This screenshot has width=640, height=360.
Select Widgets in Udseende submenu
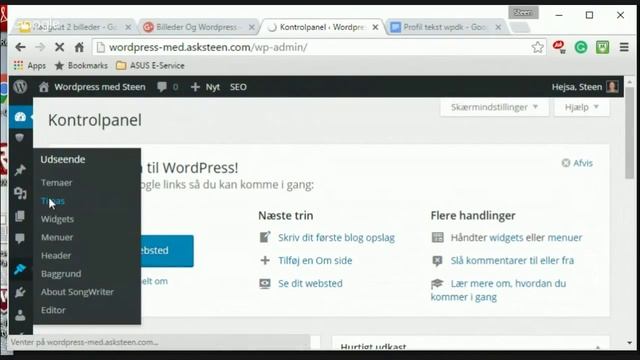pos(57,219)
